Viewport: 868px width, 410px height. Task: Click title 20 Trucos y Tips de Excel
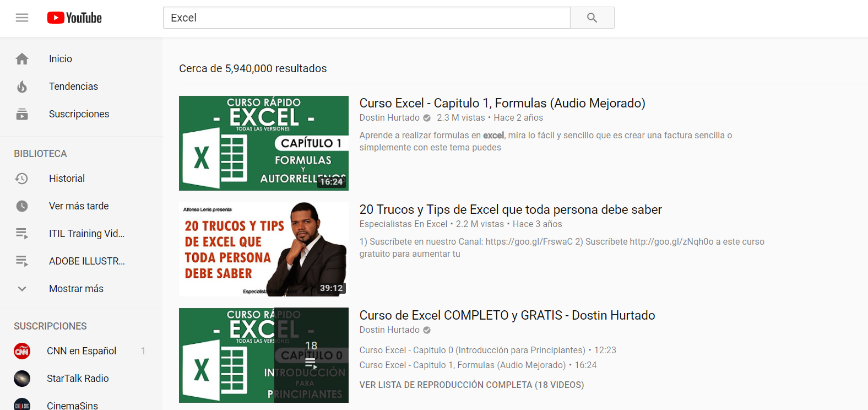(511, 209)
